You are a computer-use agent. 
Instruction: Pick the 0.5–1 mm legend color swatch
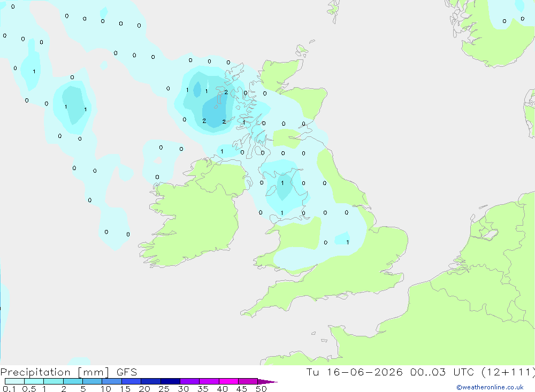[x=34, y=381]
